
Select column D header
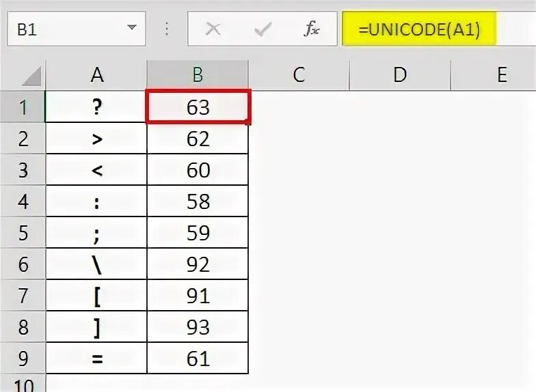pyautogui.click(x=400, y=75)
